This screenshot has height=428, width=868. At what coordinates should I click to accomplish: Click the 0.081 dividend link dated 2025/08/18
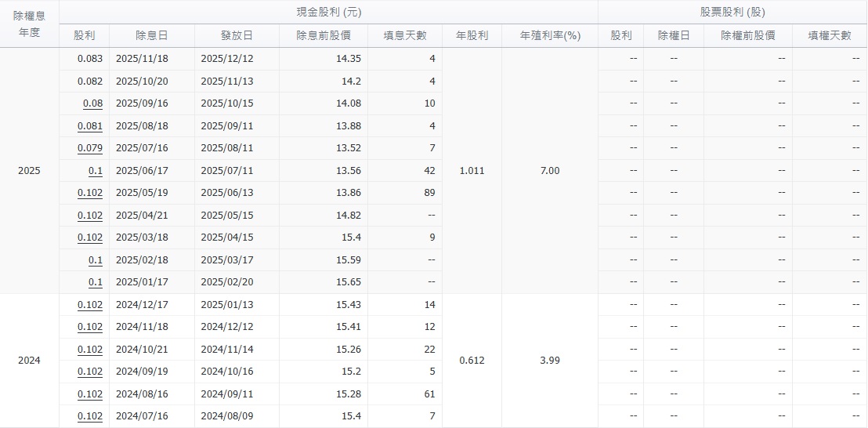(90, 126)
